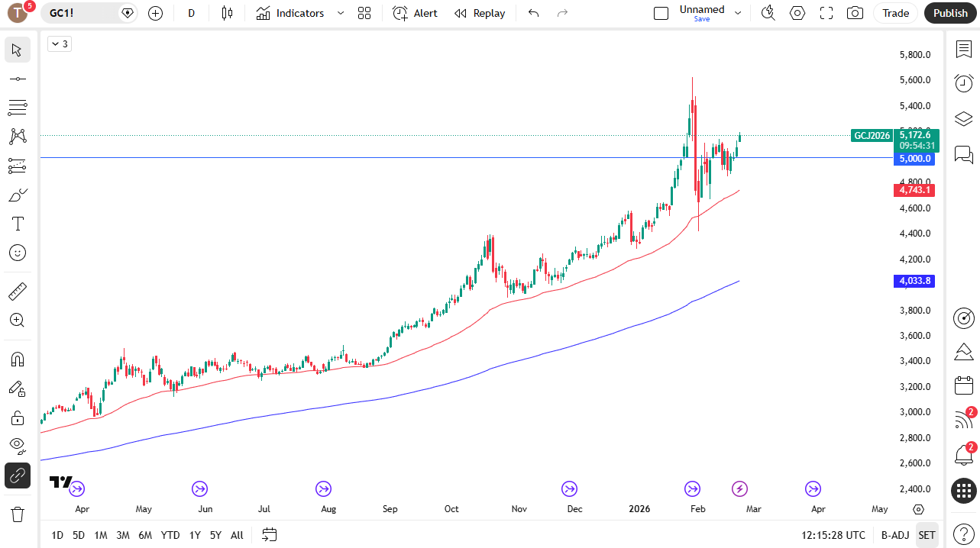Click the 5,000.0 horizontal line price label
This screenshot has height=548, width=980.
914,159
